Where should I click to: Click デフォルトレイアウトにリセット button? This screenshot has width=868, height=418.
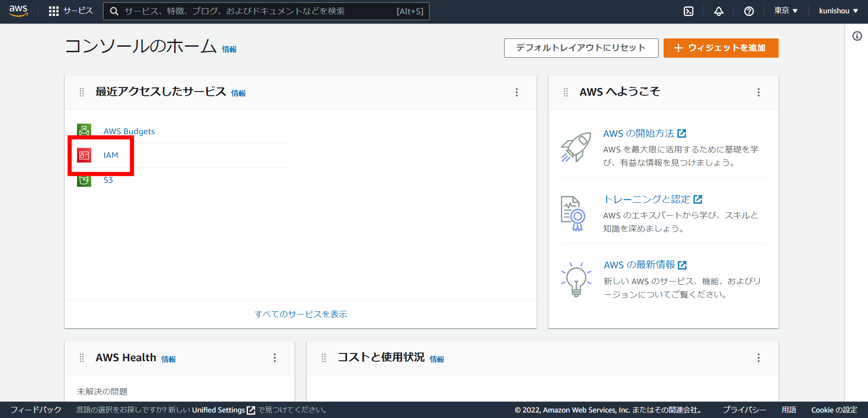[581, 48]
